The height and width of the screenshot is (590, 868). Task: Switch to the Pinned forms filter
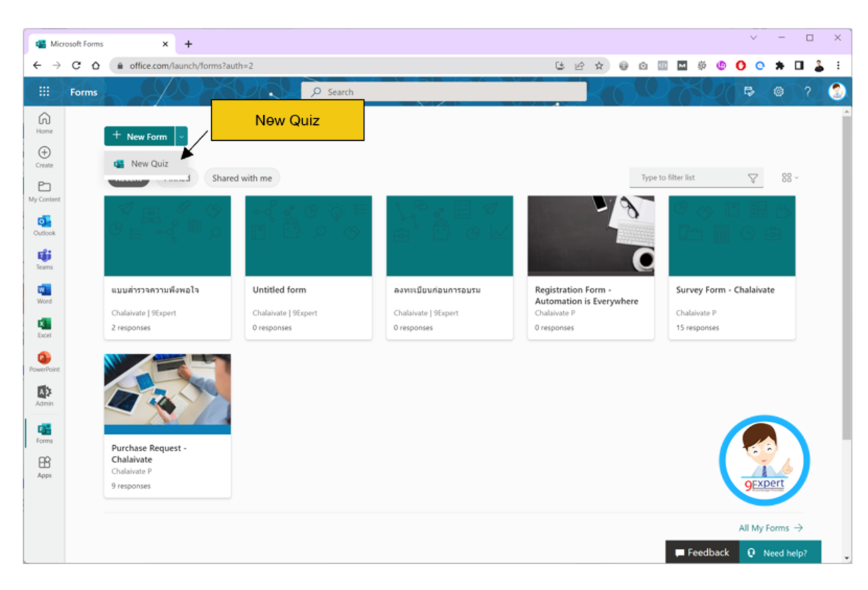177,177
